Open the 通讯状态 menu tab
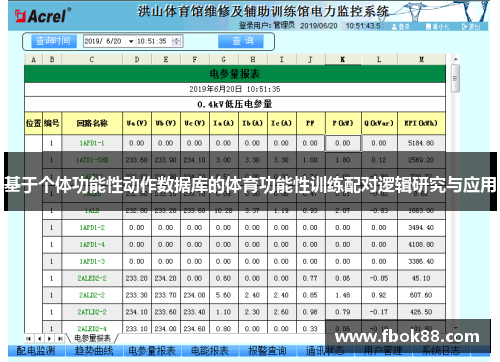Viewport: 500px width, 362px height. [x=325, y=351]
